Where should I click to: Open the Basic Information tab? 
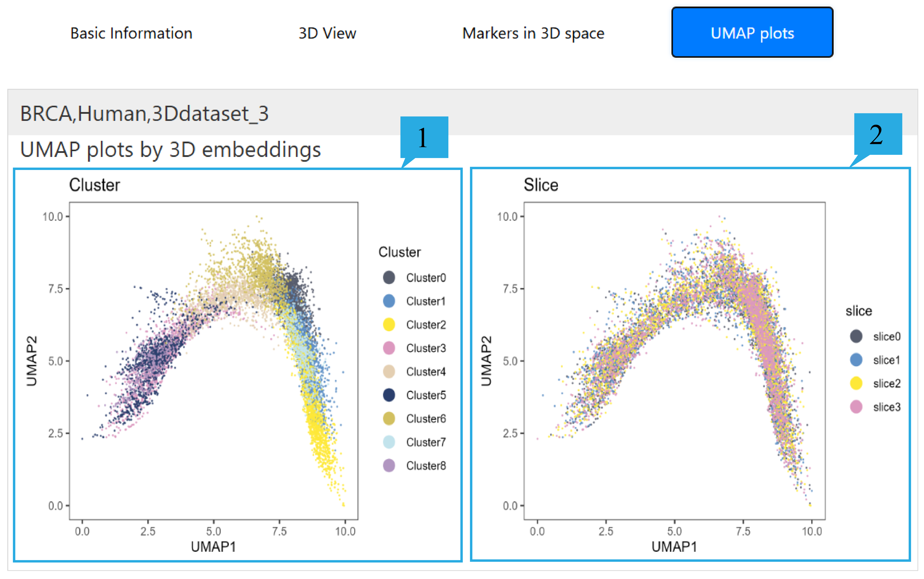point(131,33)
